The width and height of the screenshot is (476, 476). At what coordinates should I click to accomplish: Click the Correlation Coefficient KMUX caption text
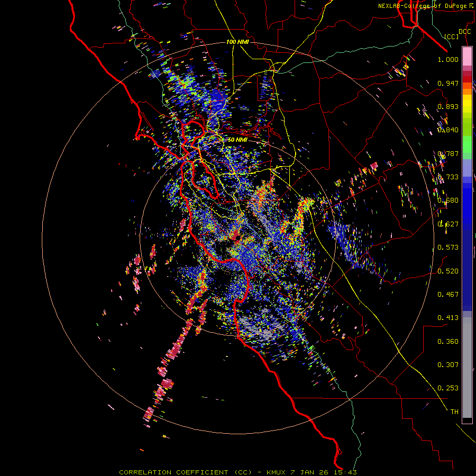coord(237,472)
